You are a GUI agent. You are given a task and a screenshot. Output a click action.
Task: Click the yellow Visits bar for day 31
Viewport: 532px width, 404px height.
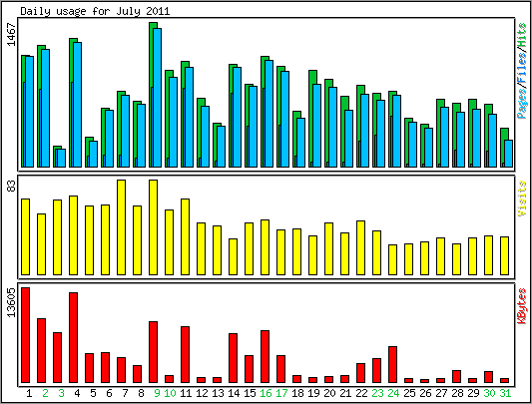click(504, 255)
